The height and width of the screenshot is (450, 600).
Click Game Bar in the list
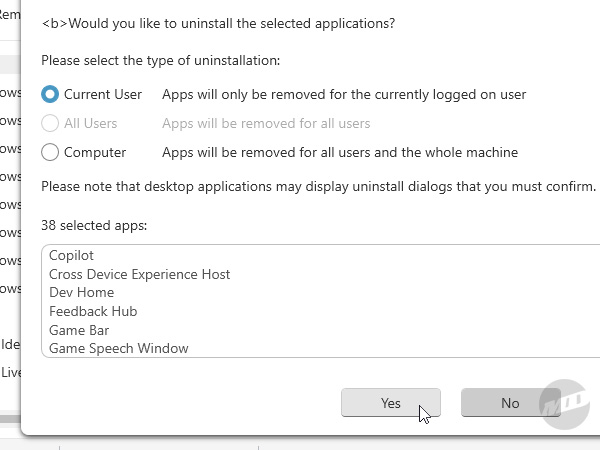pyautogui.click(x=79, y=330)
